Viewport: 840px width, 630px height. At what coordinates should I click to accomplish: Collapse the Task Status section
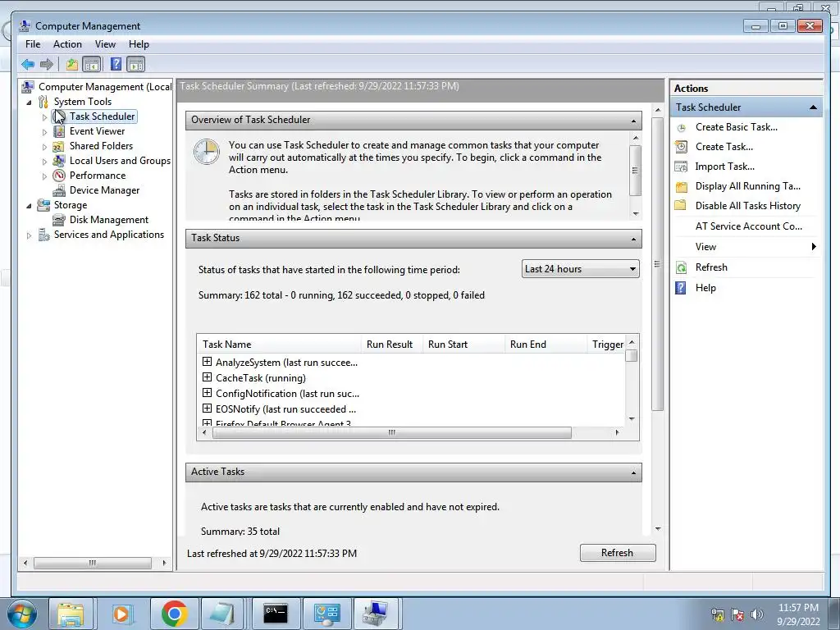pos(633,239)
